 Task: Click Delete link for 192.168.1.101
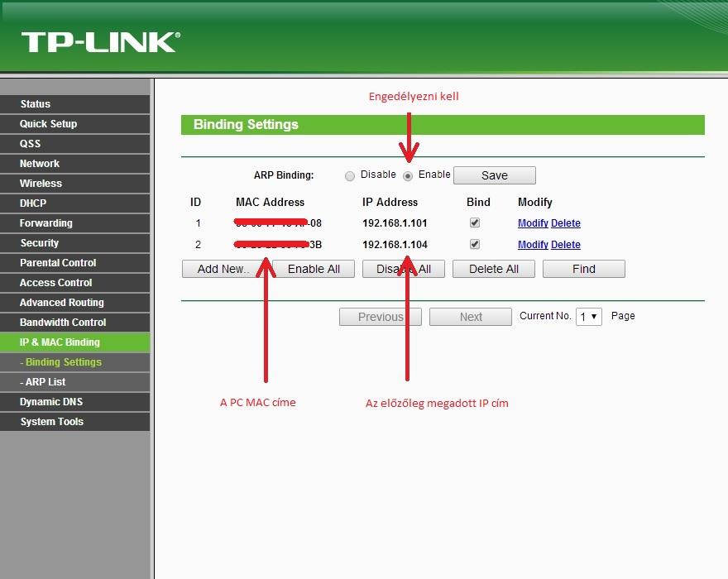point(566,223)
